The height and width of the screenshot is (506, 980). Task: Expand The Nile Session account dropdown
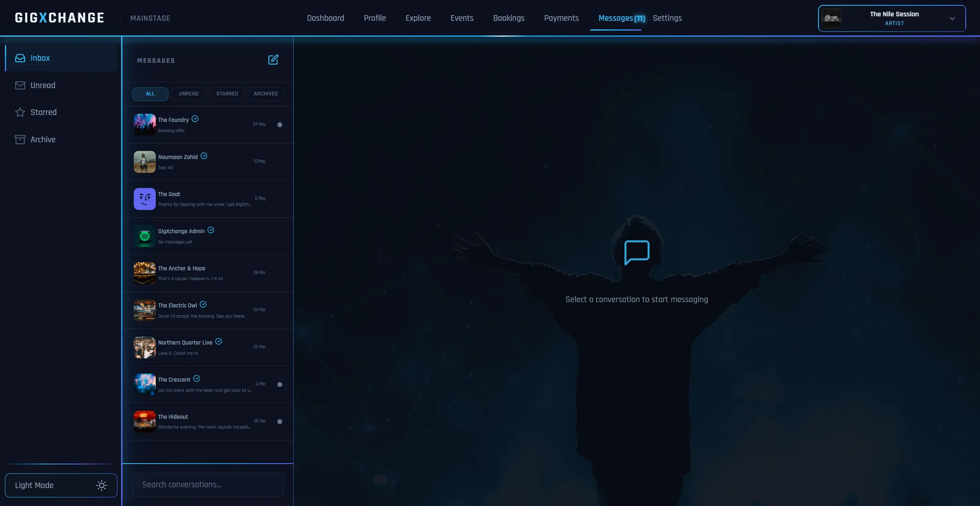coord(952,18)
